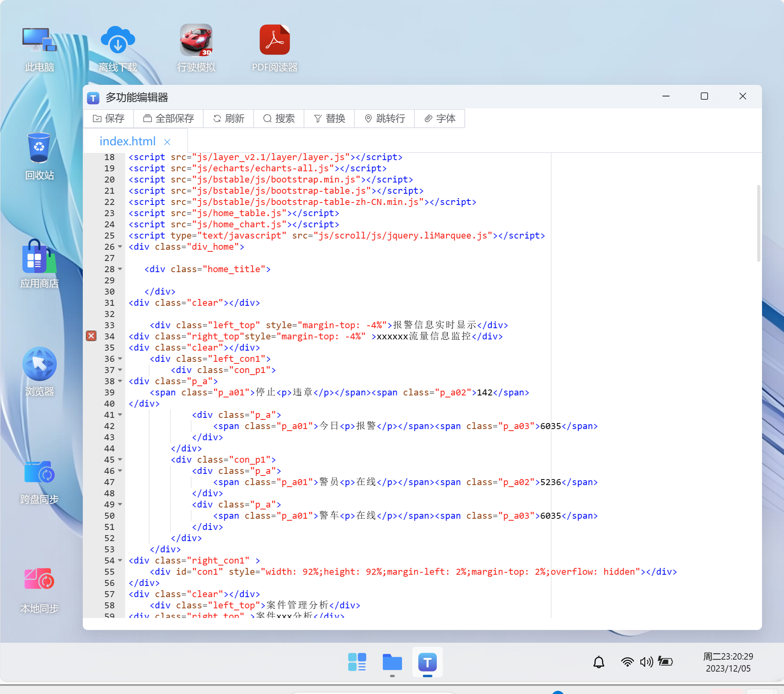Viewport: 784px width, 694px height.
Task: Open the 回收站 recycle bin
Action: pyautogui.click(x=39, y=156)
